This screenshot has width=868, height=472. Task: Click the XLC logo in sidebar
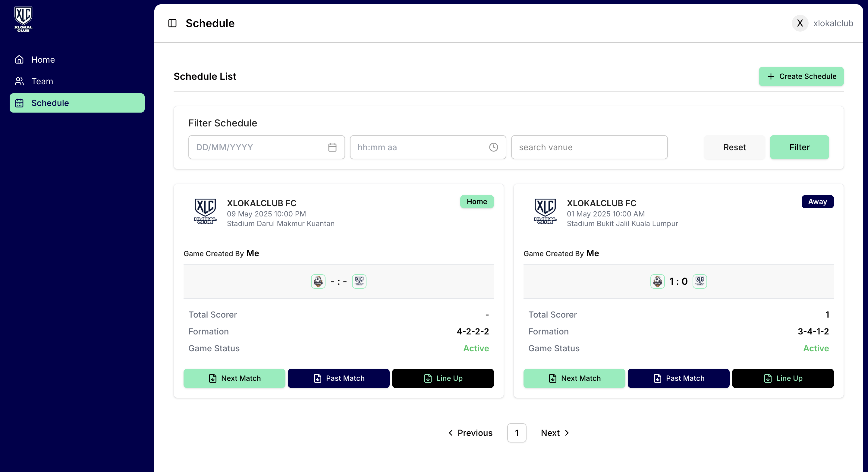pos(23,19)
